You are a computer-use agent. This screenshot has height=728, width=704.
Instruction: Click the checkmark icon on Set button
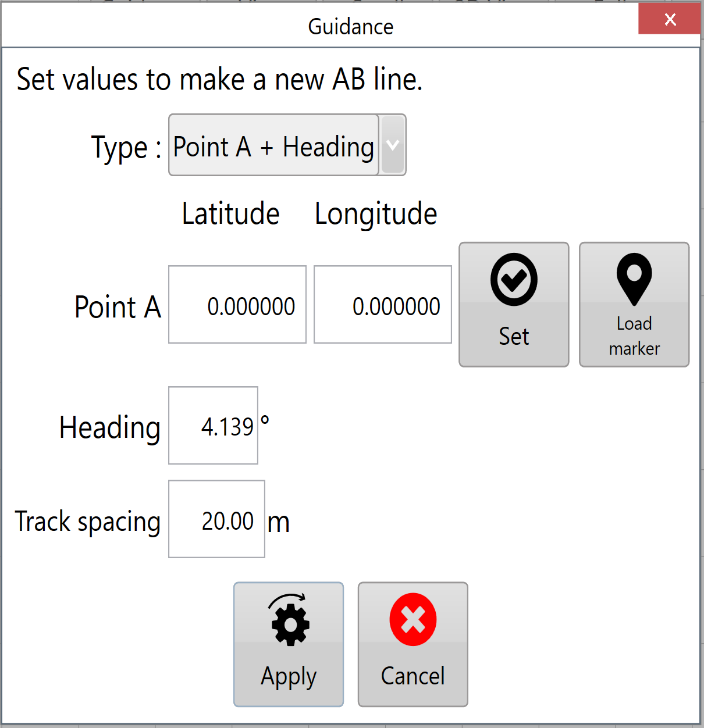(x=514, y=280)
